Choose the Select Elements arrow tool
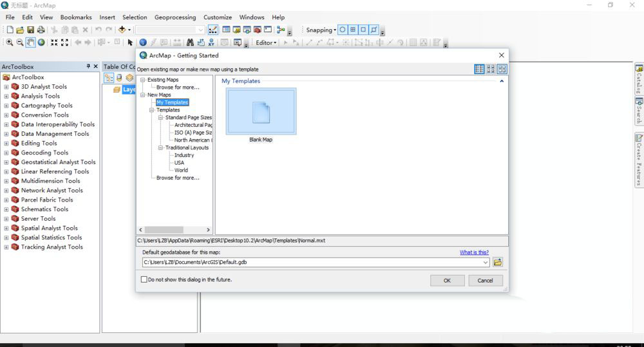Screen dimensions: 644x347 pos(130,42)
